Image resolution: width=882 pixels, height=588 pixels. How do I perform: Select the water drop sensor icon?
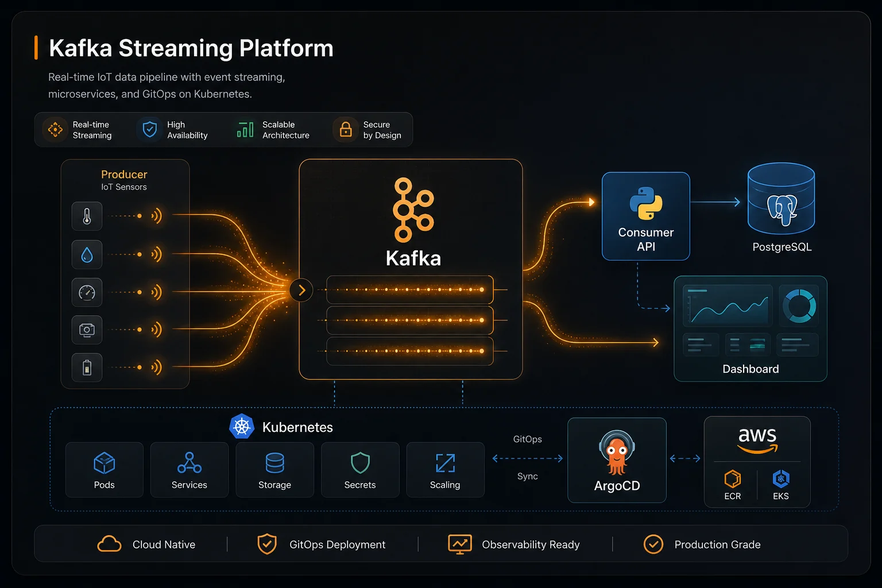87,254
